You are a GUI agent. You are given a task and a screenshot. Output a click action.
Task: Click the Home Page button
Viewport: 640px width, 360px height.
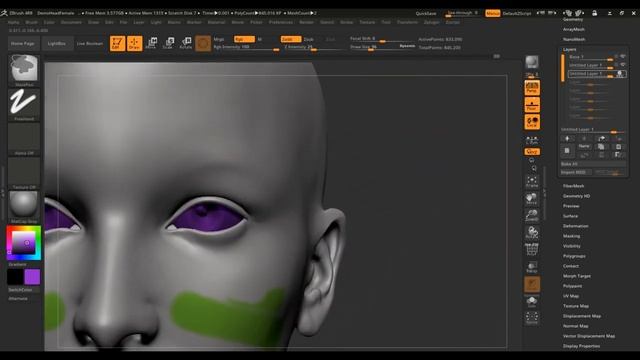pyautogui.click(x=23, y=43)
